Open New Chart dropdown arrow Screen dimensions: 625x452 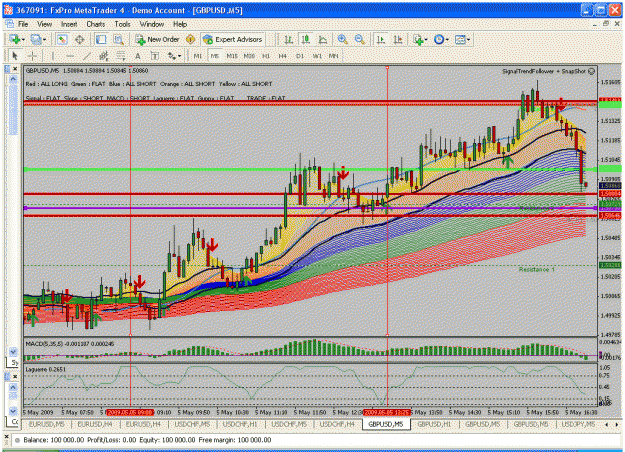pyautogui.click(x=23, y=39)
